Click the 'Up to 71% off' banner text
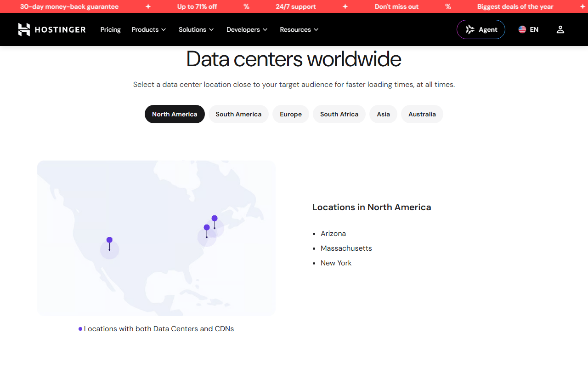 click(x=197, y=6)
